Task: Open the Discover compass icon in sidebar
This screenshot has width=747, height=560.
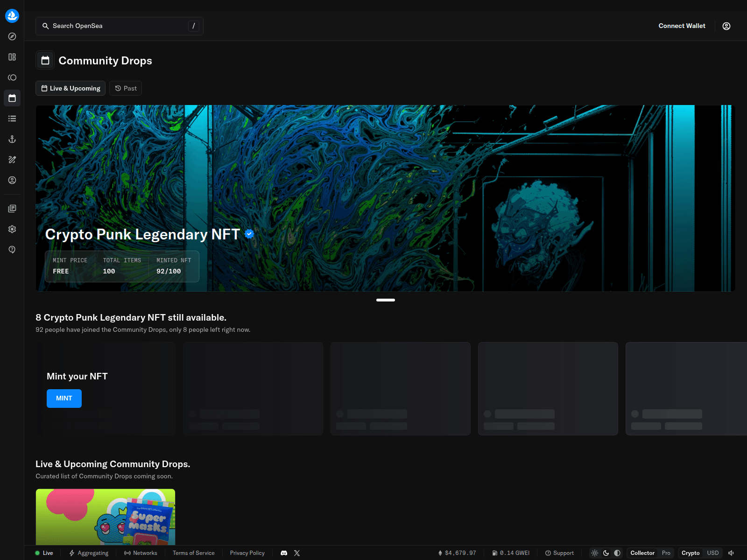Action: [12, 36]
